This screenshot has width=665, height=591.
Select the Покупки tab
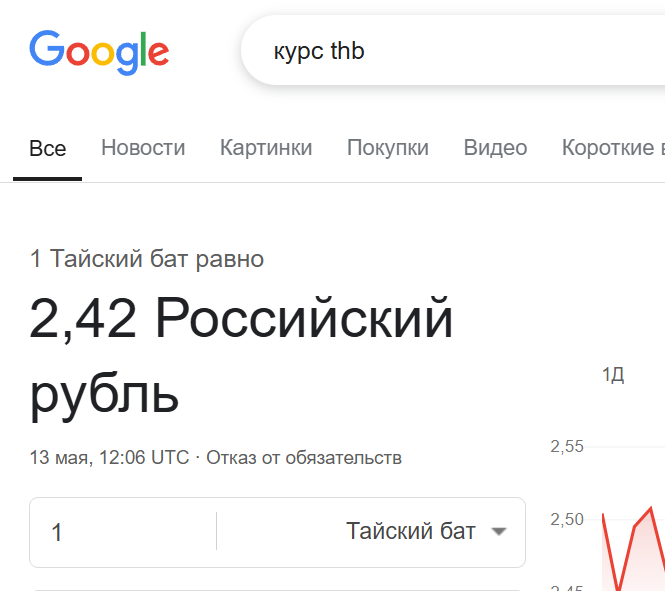388,148
